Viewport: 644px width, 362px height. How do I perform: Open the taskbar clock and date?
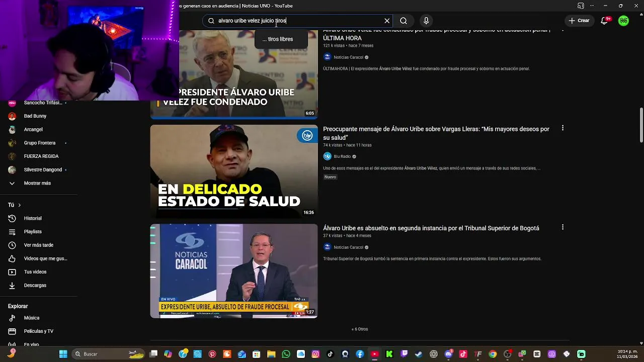tap(627, 354)
